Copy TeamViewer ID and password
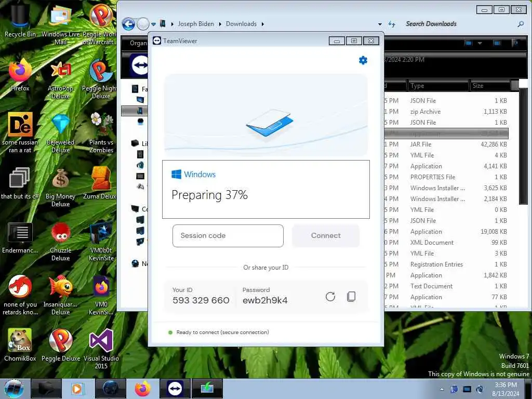532x399 pixels. coord(351,297)
